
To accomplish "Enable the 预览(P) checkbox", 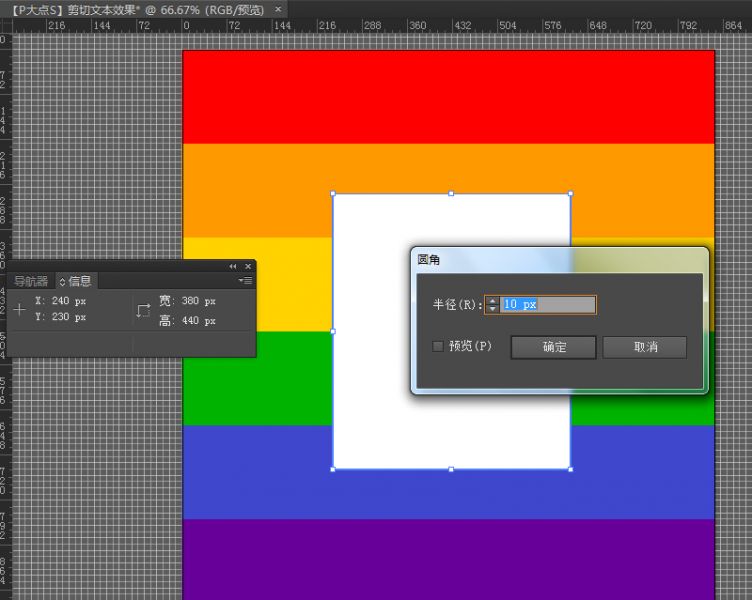I will point(438,346).
